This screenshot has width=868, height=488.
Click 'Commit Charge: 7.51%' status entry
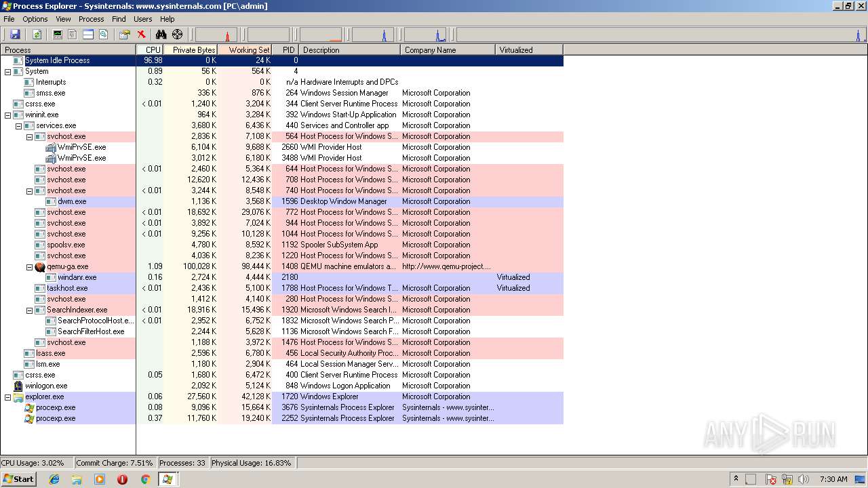(115, 463)
